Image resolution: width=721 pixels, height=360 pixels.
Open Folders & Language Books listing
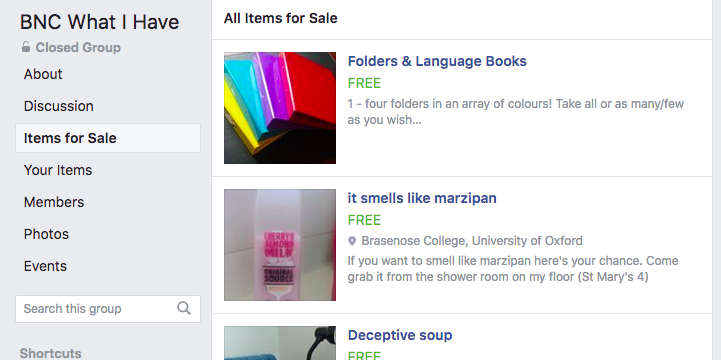pyautogui.click(x=437, y=61)
